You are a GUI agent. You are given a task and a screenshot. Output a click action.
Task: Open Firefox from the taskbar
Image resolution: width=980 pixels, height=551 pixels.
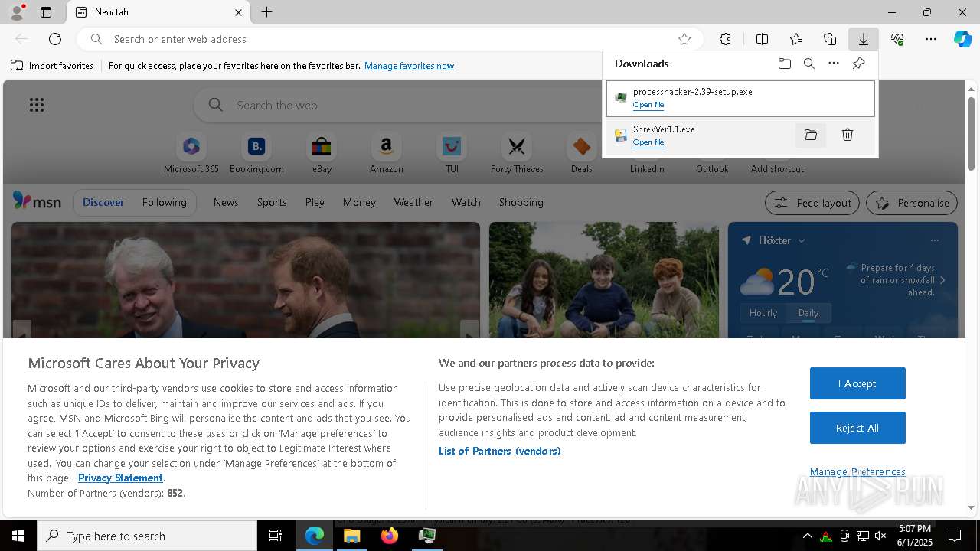click(389, 536)
